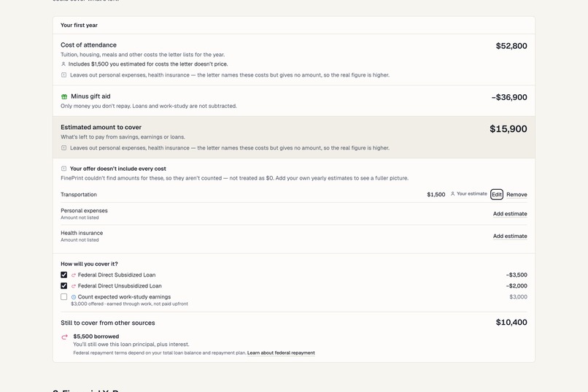Click the 'Cost of attendance' heading
588x392 pixels.
coord(88,45)
